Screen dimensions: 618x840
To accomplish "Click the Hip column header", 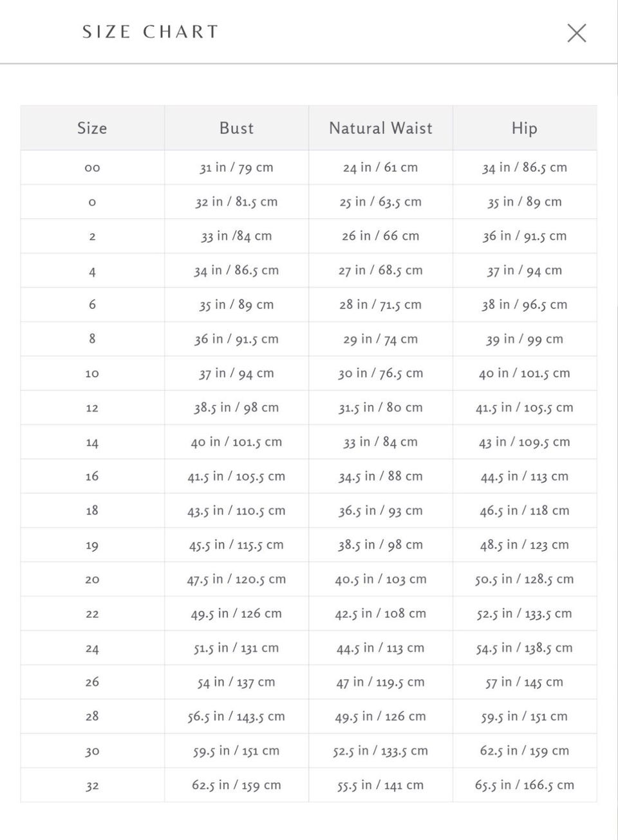I will (x=524, y=128).
